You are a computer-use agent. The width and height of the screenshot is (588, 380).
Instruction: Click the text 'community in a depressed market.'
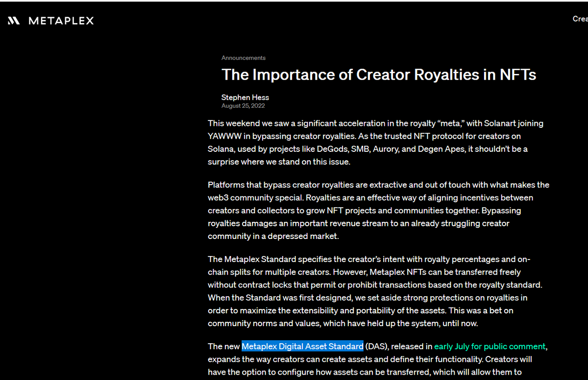(273, 236)
